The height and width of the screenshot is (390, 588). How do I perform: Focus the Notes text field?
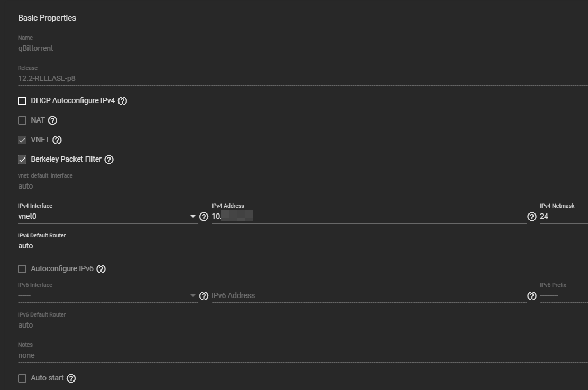[x=301, y=355]
